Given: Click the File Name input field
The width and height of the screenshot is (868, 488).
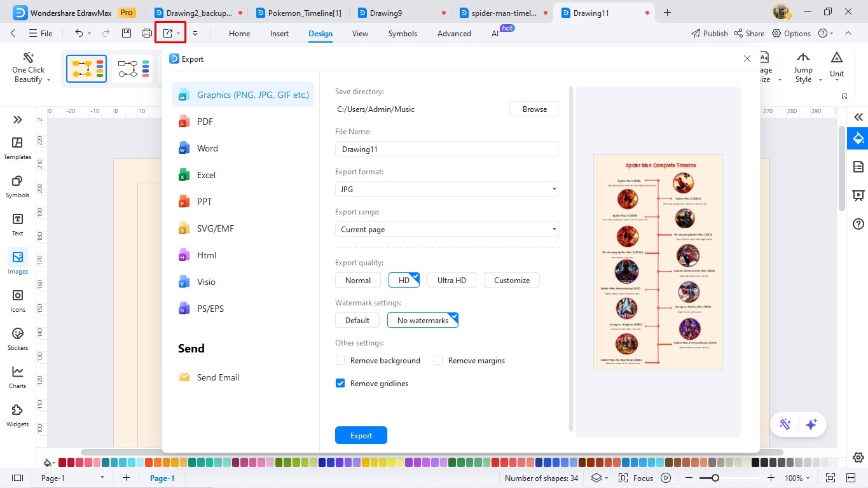Looking at the screenshot, I should 447,149.
